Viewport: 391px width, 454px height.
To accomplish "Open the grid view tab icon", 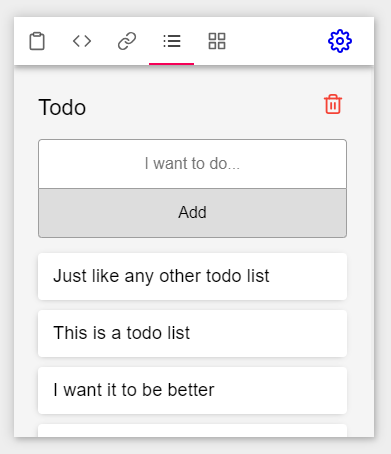I will (217, 41).
